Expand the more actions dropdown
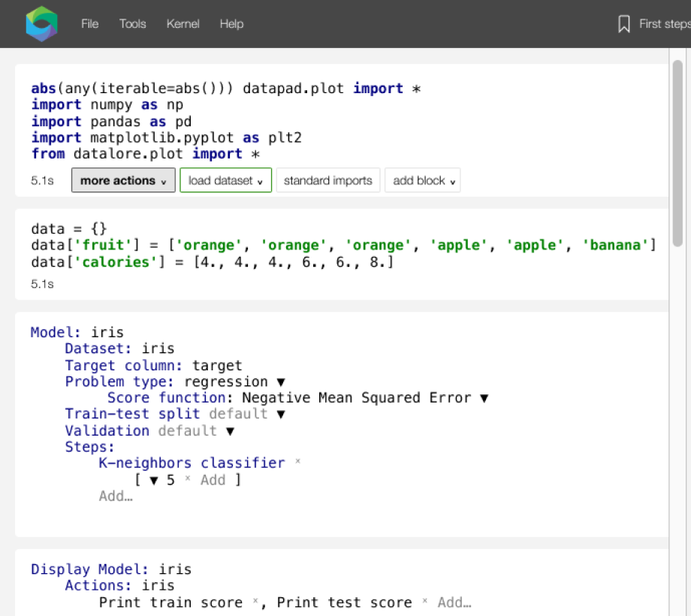 123,180
